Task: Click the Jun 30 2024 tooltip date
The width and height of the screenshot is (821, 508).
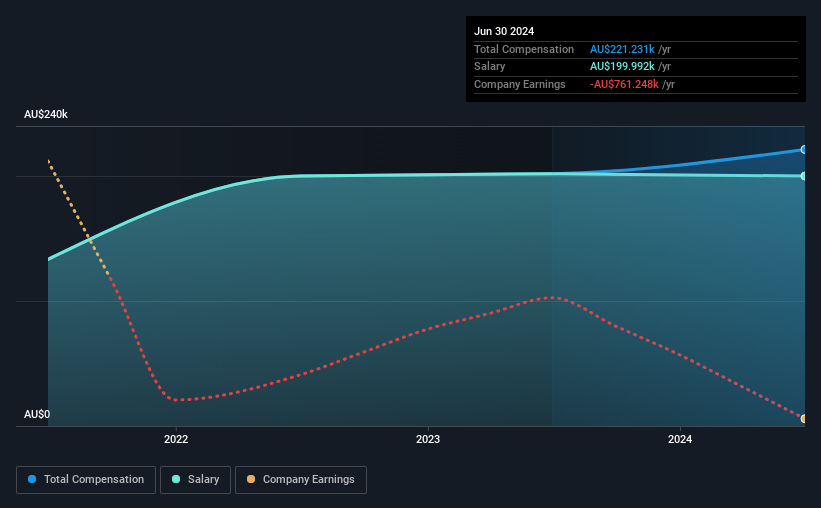Action: (x=504, y=31)
